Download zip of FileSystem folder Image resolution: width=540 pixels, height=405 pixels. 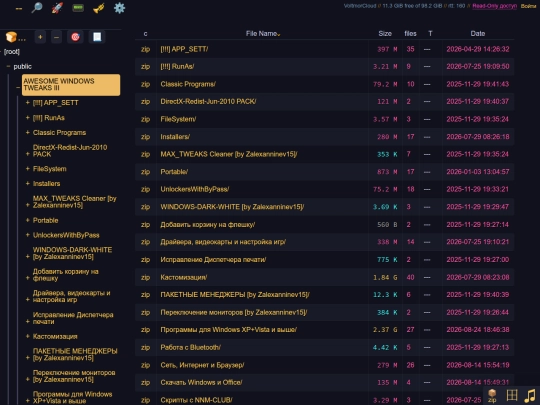[145, 120]
